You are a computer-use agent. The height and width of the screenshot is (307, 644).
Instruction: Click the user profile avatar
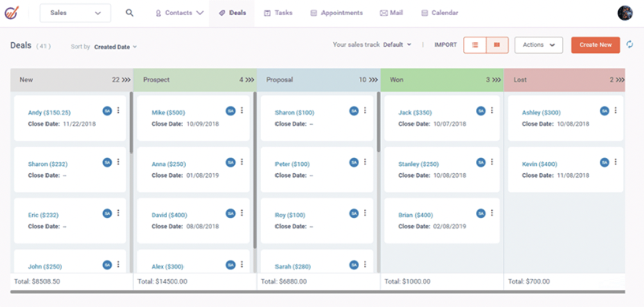point(625,13)
